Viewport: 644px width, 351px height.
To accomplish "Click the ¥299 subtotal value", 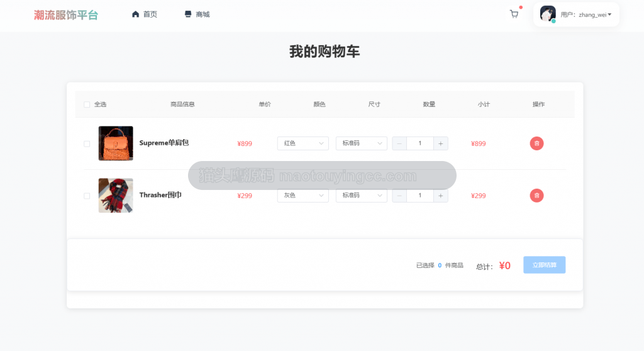I will [478, 196].
